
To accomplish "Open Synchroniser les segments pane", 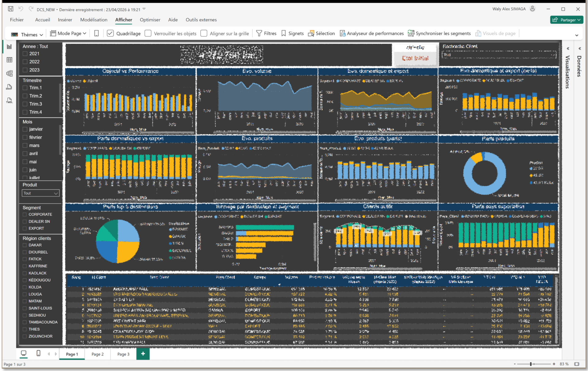I will 439,33.
